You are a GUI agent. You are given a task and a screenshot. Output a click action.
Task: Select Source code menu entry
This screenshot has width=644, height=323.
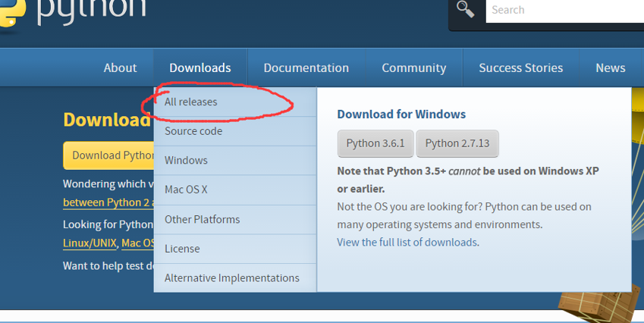click(x=235, y=131)
